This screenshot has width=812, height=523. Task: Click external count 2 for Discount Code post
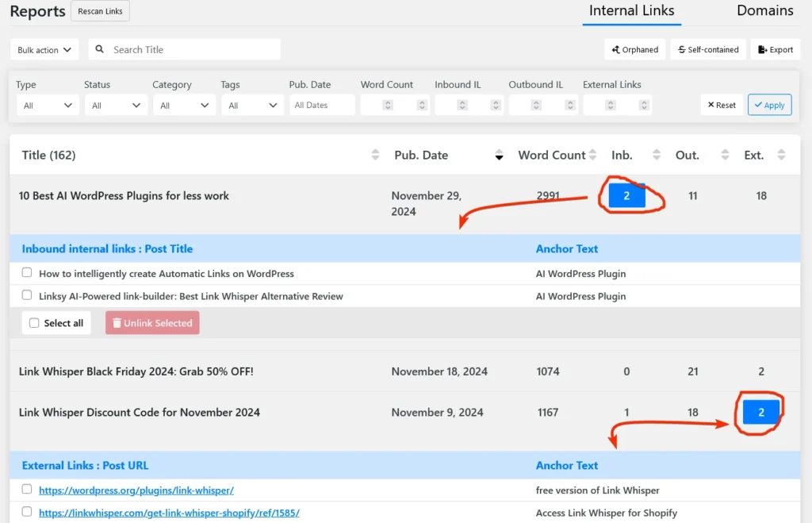(761, 412)
